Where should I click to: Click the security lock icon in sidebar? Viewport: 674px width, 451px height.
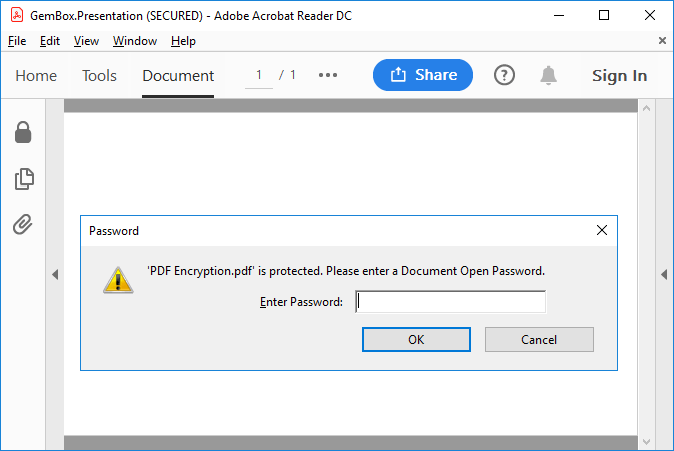click(x=23, y=132)
